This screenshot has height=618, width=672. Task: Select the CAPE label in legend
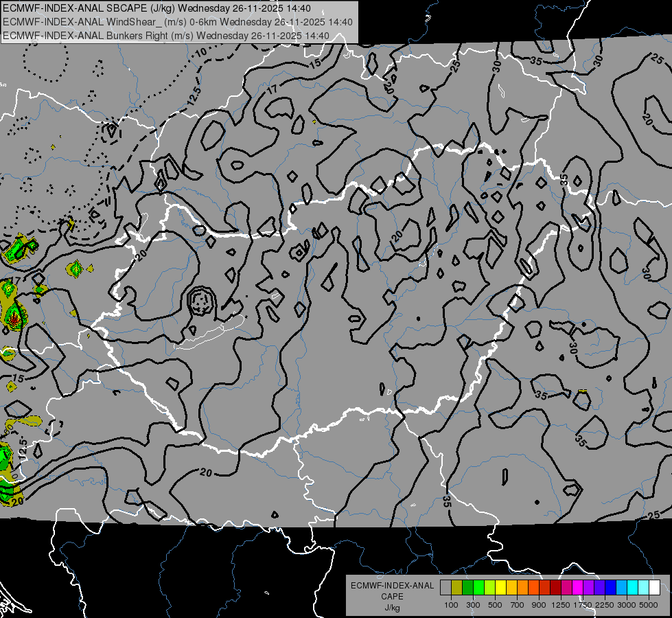click(392, 597)
